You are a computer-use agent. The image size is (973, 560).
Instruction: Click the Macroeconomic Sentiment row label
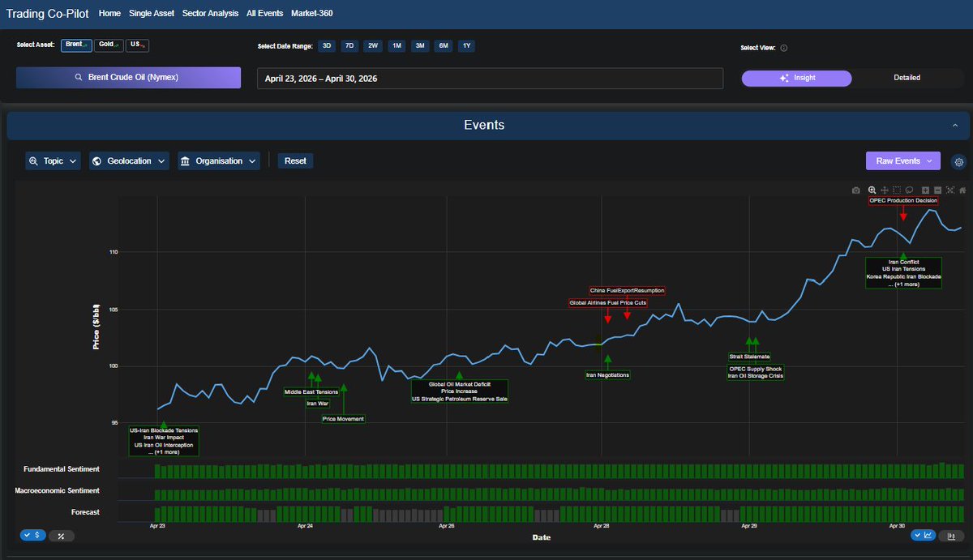[58, 491]
